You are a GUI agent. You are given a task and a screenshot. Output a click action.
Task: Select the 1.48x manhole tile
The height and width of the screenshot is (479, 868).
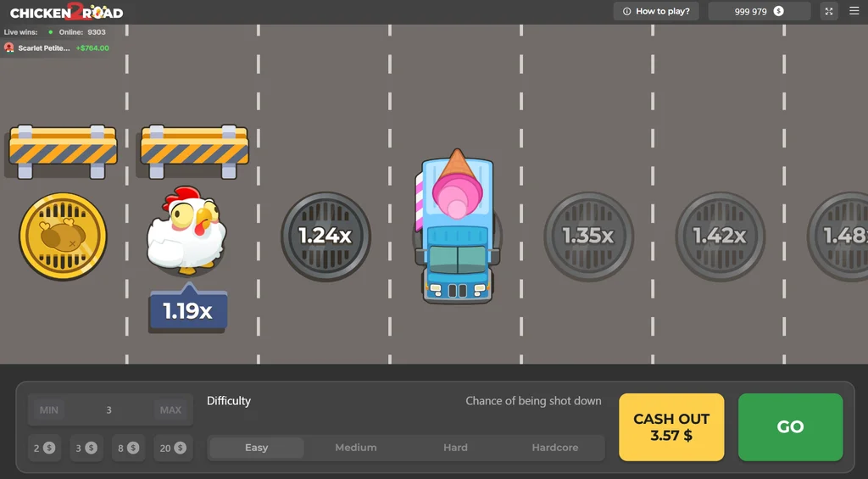pos(837,237)
